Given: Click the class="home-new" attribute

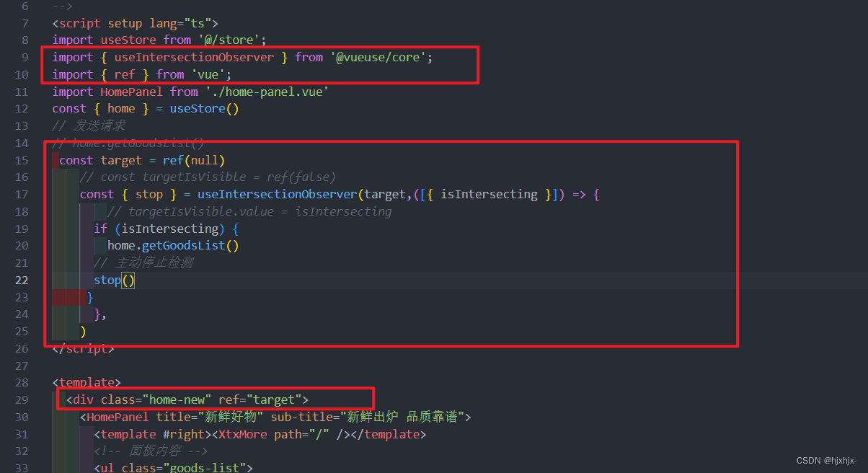Looking at the screenshot, I should (x=156, y=400).
